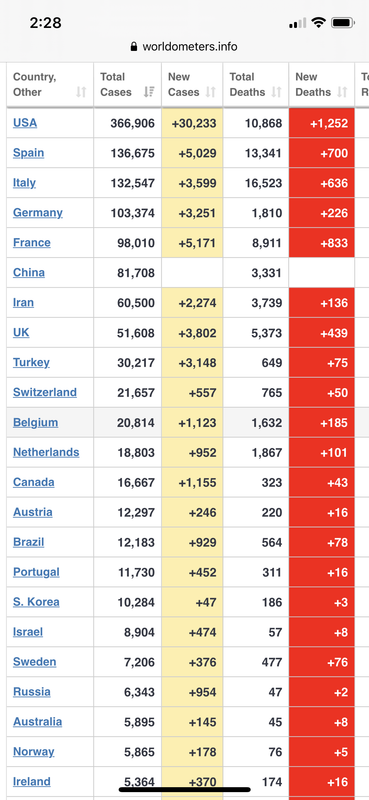
Task: Open the Switzerland country link
Action: coord(45,392)
